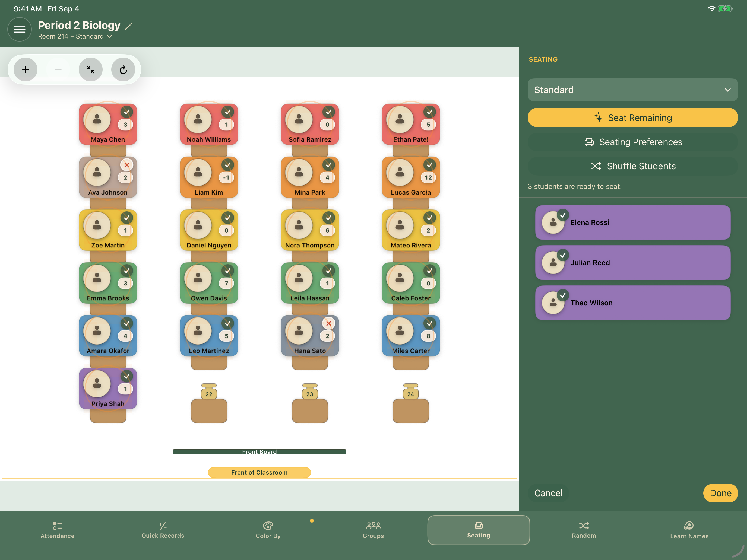Select empty desk number 22
The image size is (747, 560).
(x=209, y=403)
